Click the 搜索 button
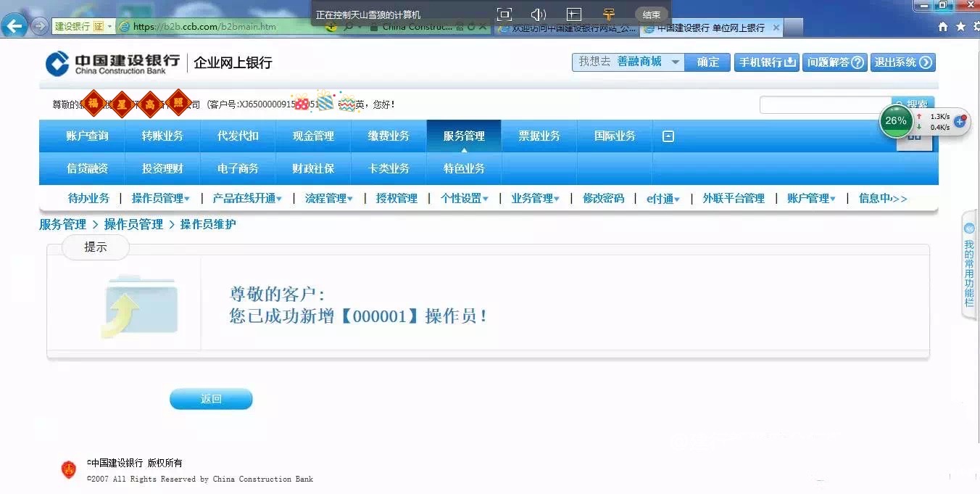The height and width of the screenshot is (494, 980). [x=913, y=104]
